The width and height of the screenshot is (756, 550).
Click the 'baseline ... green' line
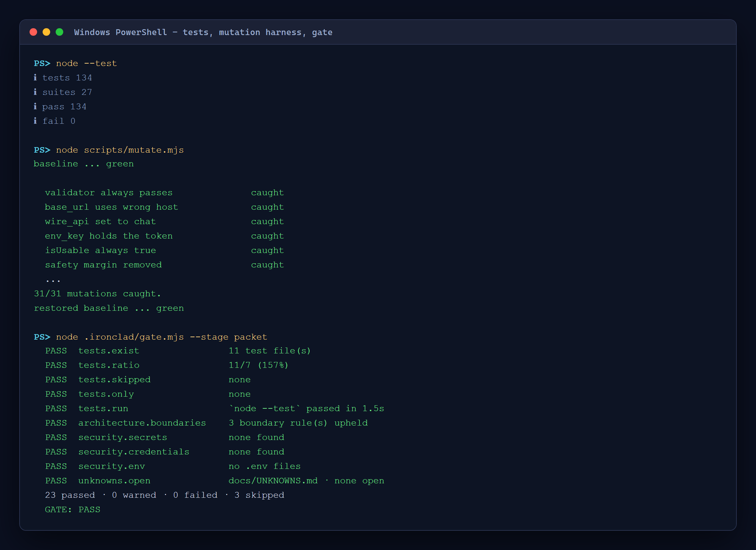coord(84,164)
